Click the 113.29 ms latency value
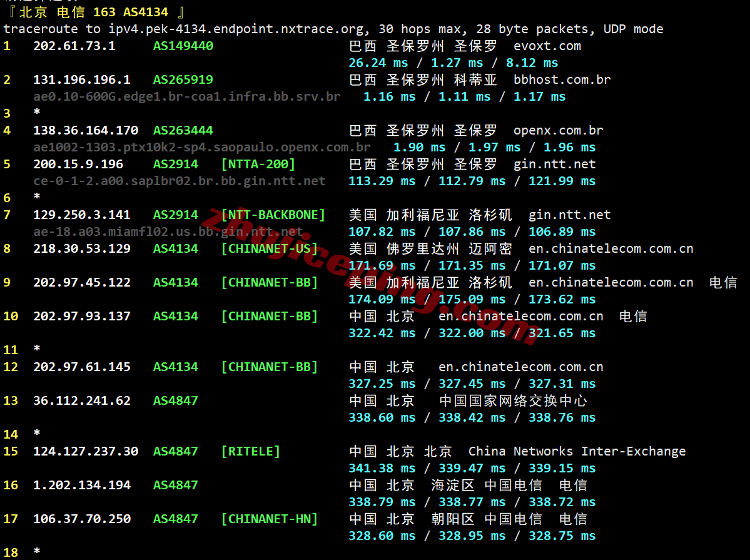Viewport: 750px width, 560px height. coord(382,181)
